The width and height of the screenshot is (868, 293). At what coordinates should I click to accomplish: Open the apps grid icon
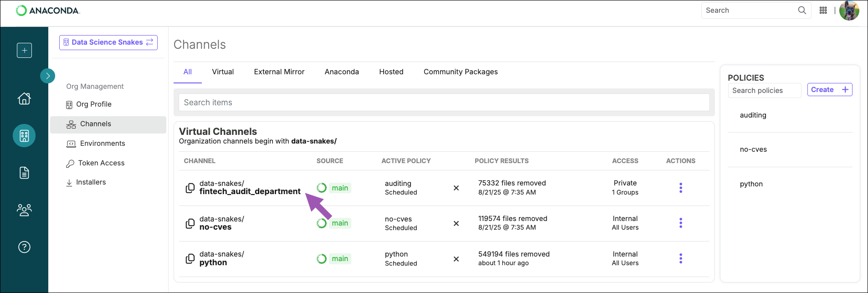tap(823, 10)
